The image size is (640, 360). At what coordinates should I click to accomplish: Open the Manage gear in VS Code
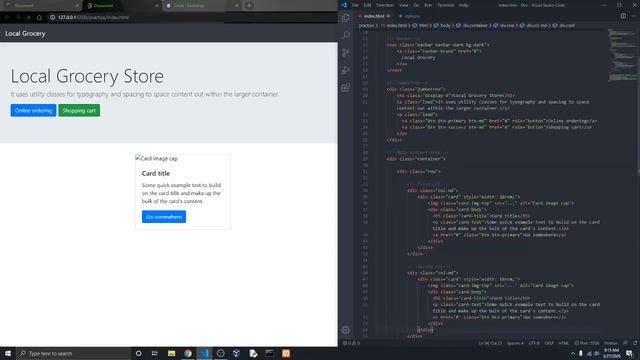[346, 330]
